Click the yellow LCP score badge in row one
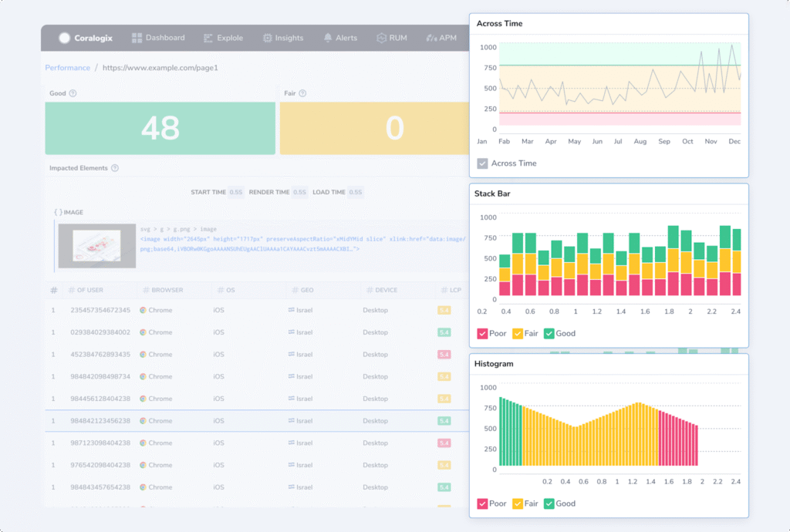The width and height of the screenshot is (790, 532). coord(444,310)
